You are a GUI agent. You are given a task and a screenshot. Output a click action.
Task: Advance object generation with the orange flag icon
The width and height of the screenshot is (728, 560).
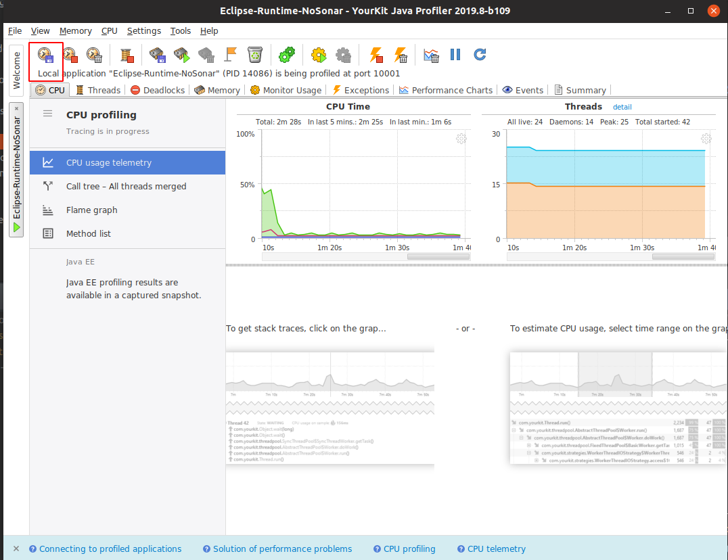coord(230,55)
